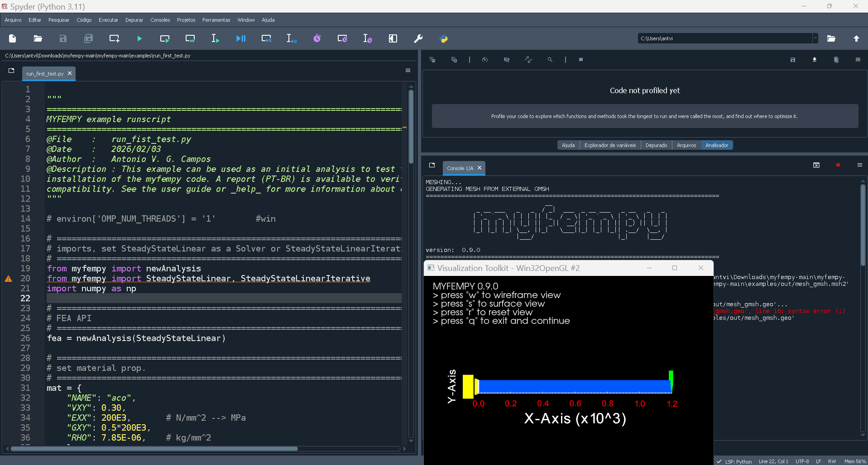
Task: Open Preferences with the wrench icon
Action: pyautogui.click(x=418, y=39)
